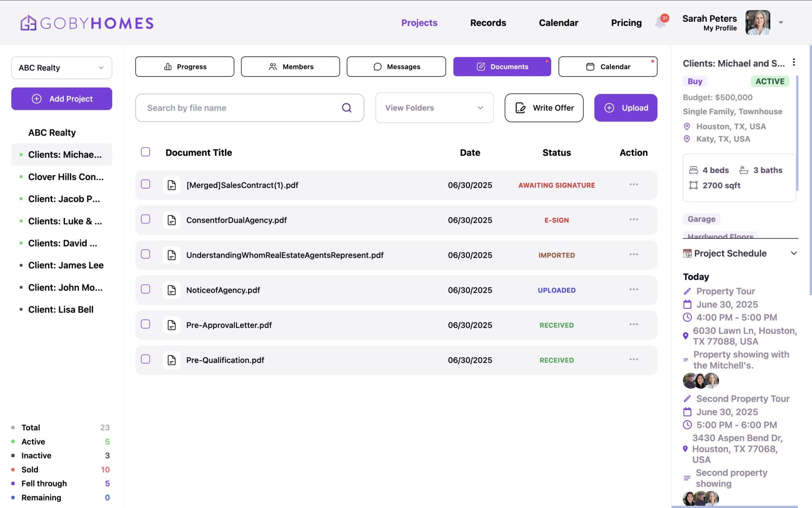Image resolution: width=812 pixels, height=508 pixels.
Task: Open the Records menu item
Action: click(x=488, y=23)
